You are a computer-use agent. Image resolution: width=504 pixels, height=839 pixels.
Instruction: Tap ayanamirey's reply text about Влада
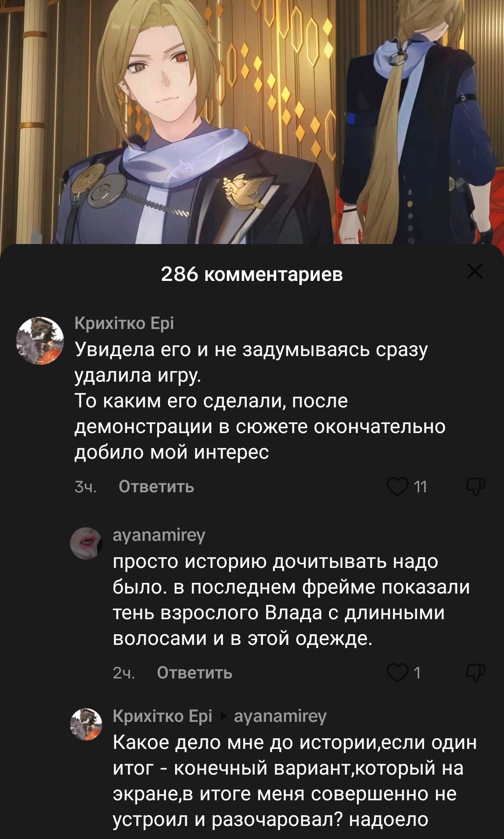(x=291, y=600)
